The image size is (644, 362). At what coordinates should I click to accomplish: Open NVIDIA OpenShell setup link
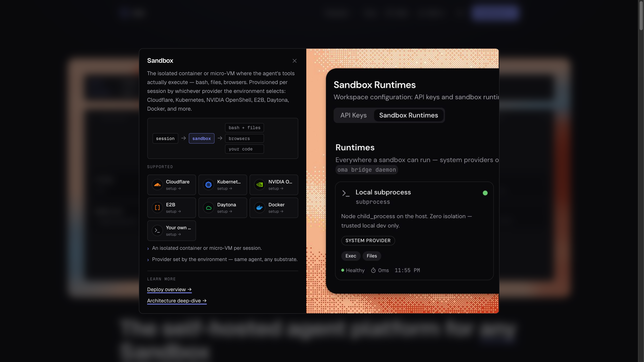(x=276, y=189)
